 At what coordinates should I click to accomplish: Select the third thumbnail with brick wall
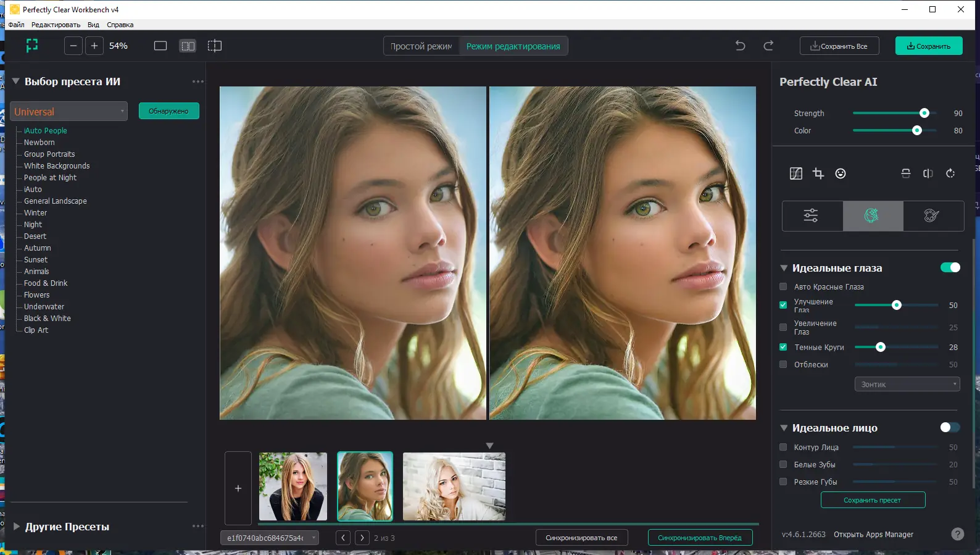tap(454, 486)
